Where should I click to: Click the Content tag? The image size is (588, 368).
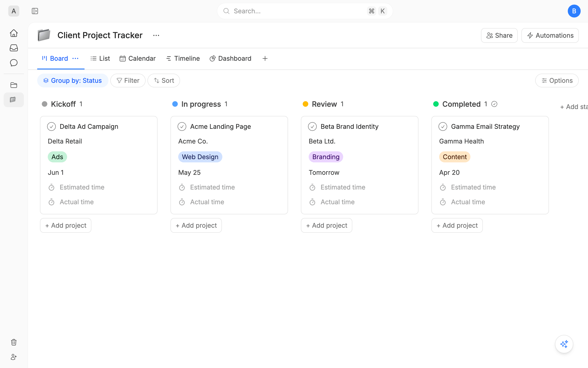(455, 157)
